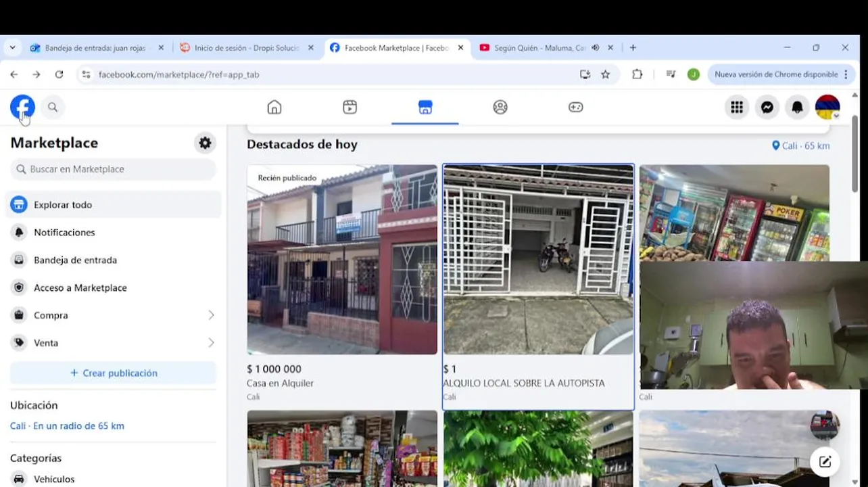Click the Buscar en Marketplace field

[113, 169]
